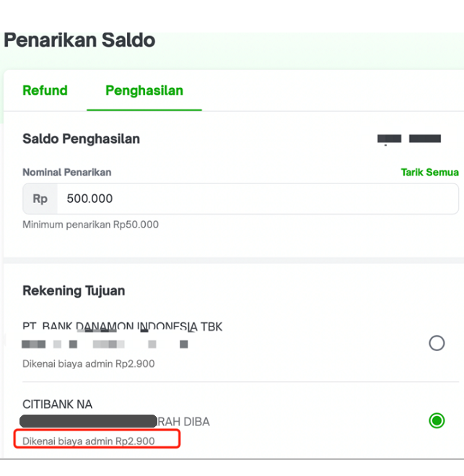Click the Rp currency prefix box
This screenshot has height=476, width=464.
40,199
